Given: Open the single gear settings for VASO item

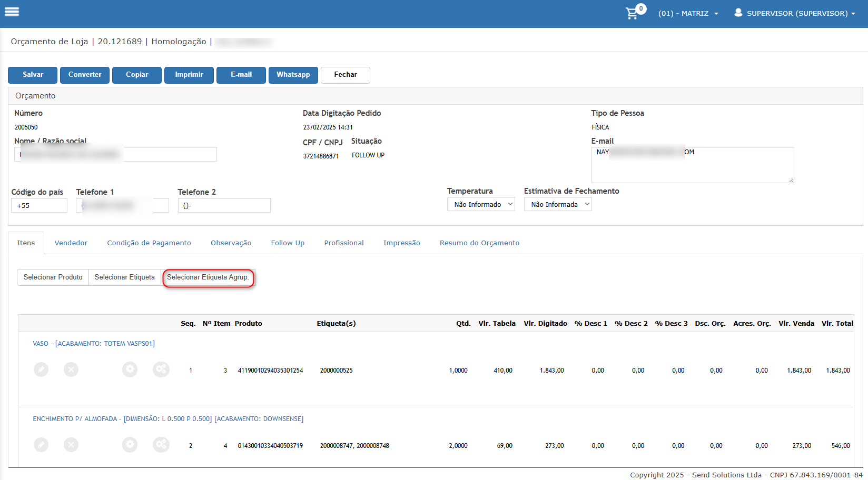Looking at the screenshot, I should [130, 369].
